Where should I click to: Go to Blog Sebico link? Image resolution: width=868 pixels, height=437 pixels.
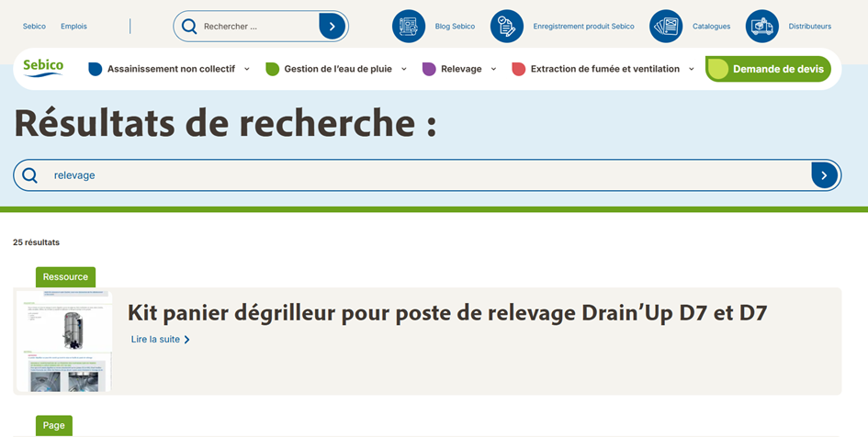pyautogui.click(x=455, y=26)
